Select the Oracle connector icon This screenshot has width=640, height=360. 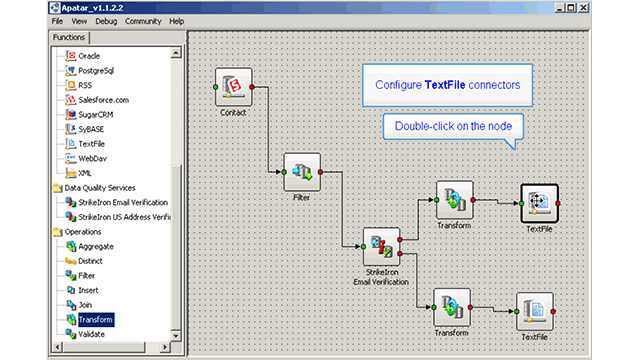point(71,56)
